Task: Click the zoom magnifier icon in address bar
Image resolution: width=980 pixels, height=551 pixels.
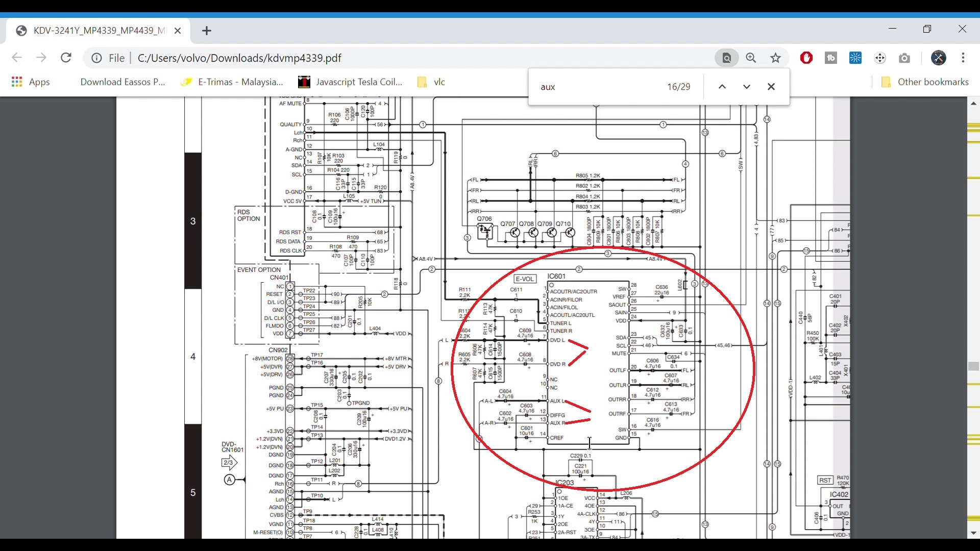Action: [751, 58]
